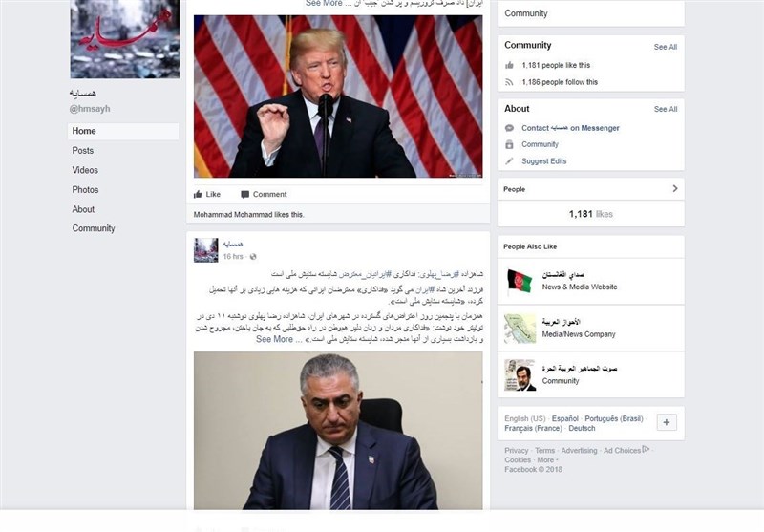Open the page profile picture thumbnail
Screen dimensions: 764x532
[x=125, y=39]
